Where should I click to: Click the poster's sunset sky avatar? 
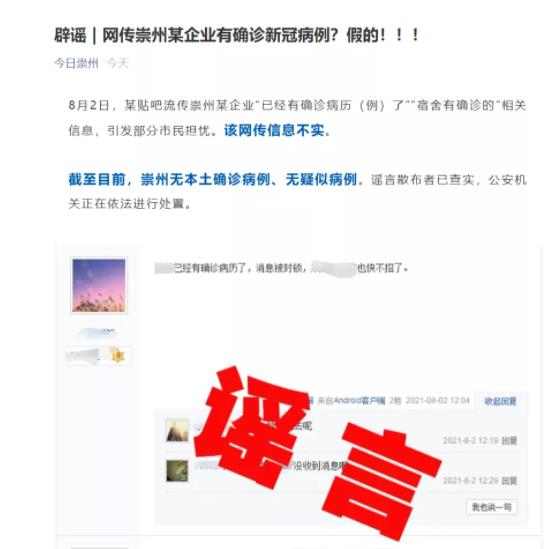99,286
